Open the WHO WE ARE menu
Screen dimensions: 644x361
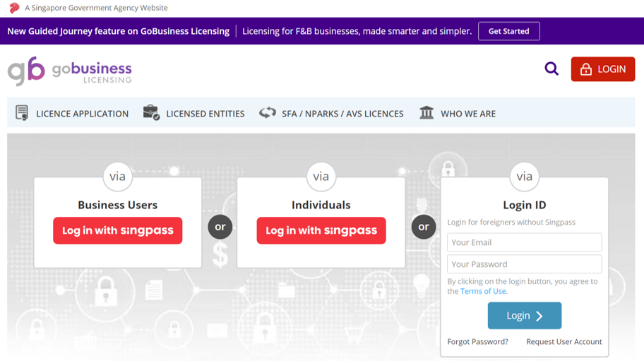[x=468, y=114]
